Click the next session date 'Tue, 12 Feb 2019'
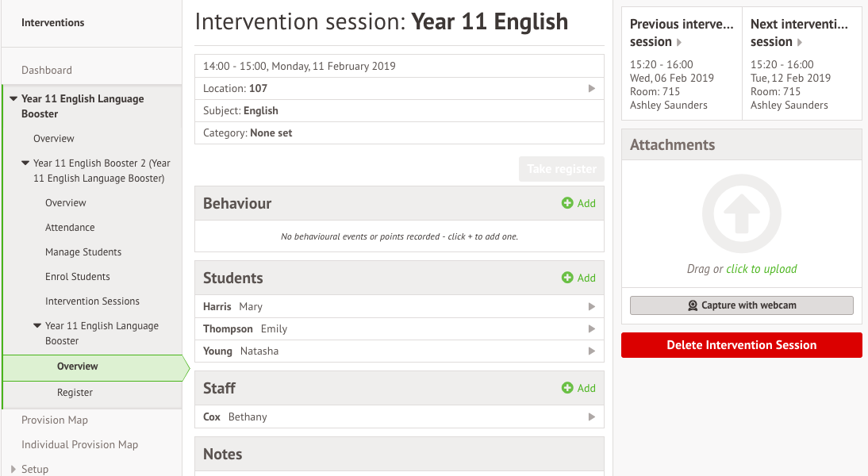The image size is (868, 476). [x=790, y=78]
